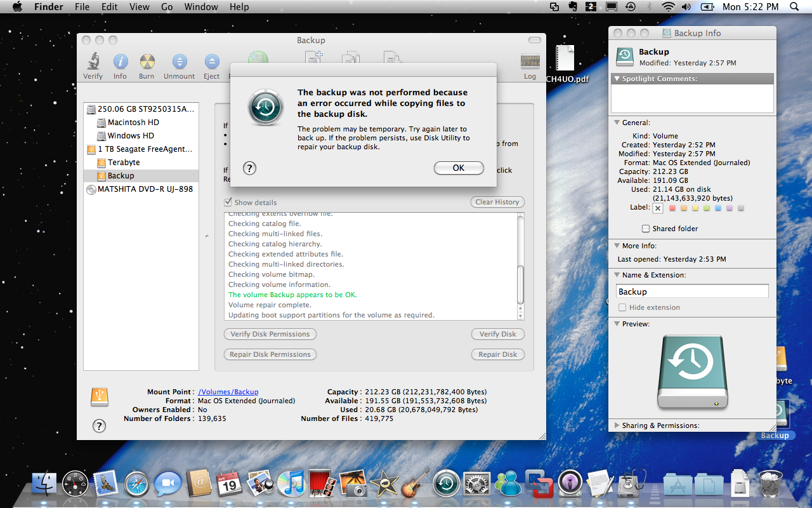Screen dimensions: 812x508
Task: Launch Mail from the Dock
Action: (x=106, y=484)
